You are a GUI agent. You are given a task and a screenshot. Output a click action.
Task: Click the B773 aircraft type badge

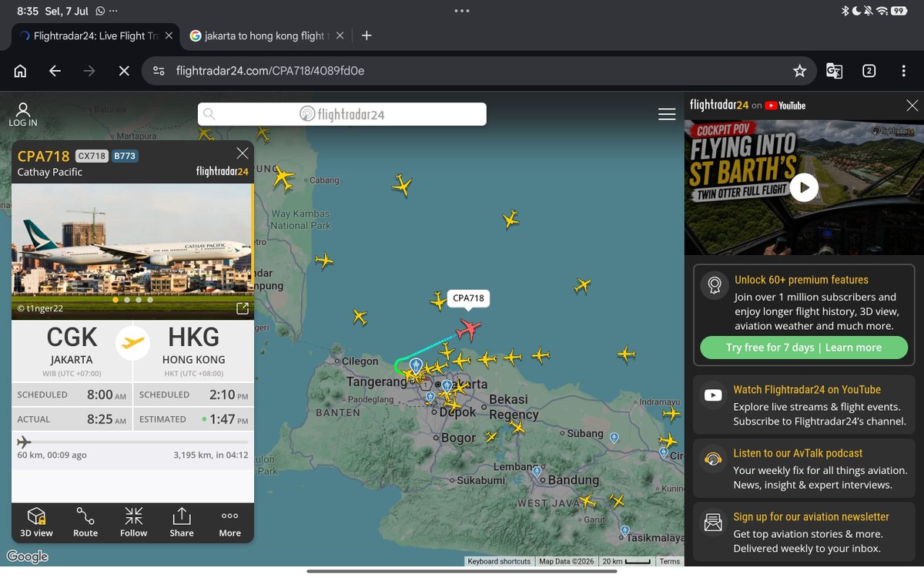125,156
